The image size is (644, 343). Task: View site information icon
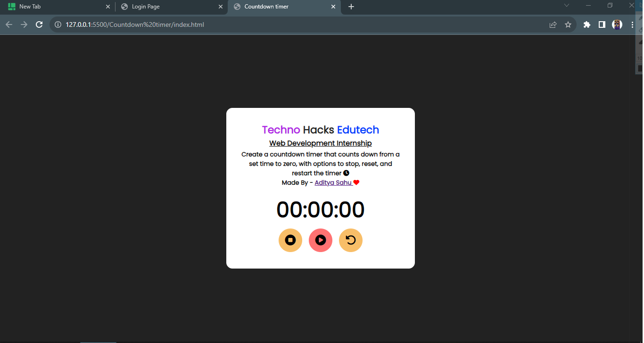(x=58, y=25)
